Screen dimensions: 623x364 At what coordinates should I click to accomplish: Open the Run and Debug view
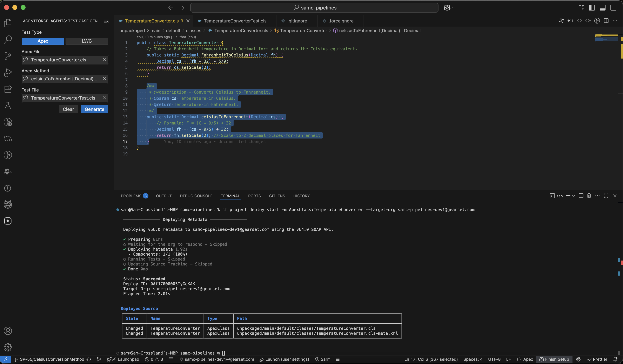[8, 72]
